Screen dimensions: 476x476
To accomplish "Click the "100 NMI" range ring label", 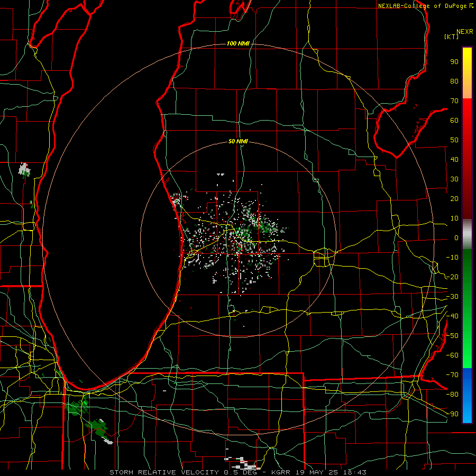I will (238, 44).
